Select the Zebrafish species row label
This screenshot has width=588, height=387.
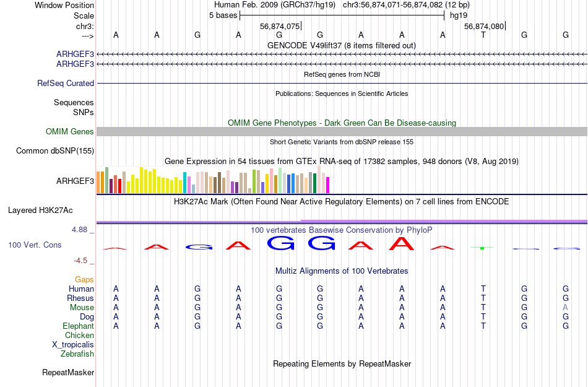pos(77,354)
